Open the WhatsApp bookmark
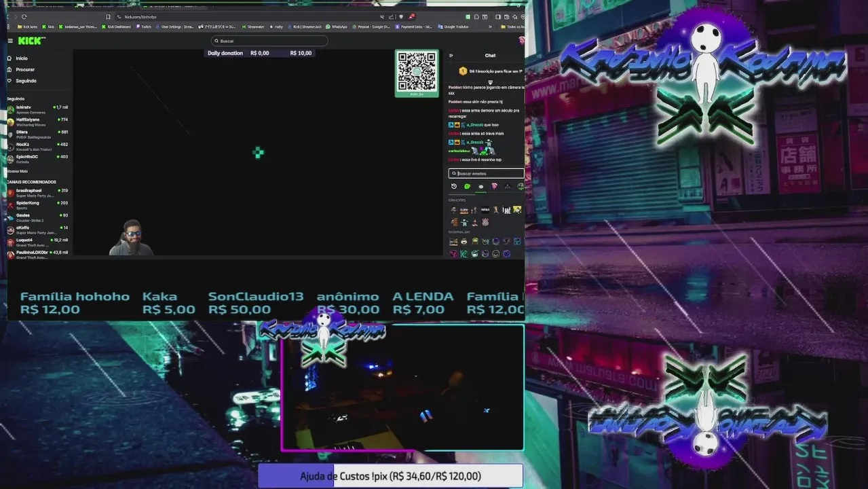This screenshot has width=868, height=489. [336, 26]
